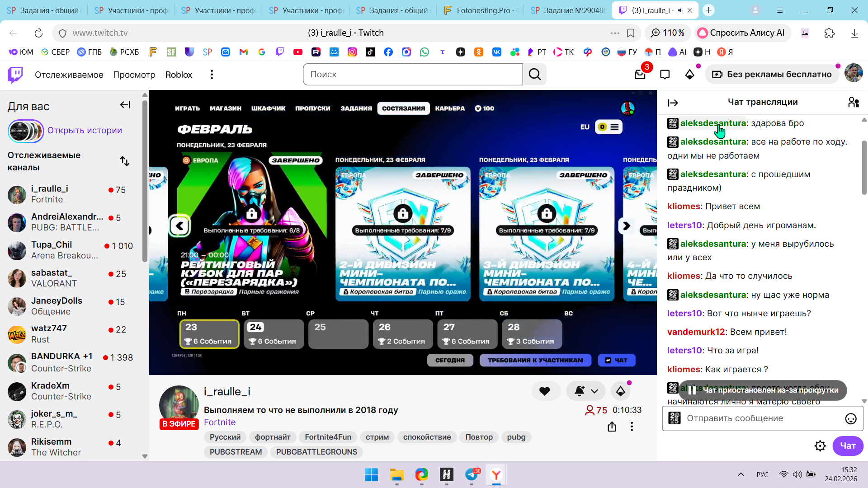
Task: Open the Fortnite category link
Action: point(219,422)
